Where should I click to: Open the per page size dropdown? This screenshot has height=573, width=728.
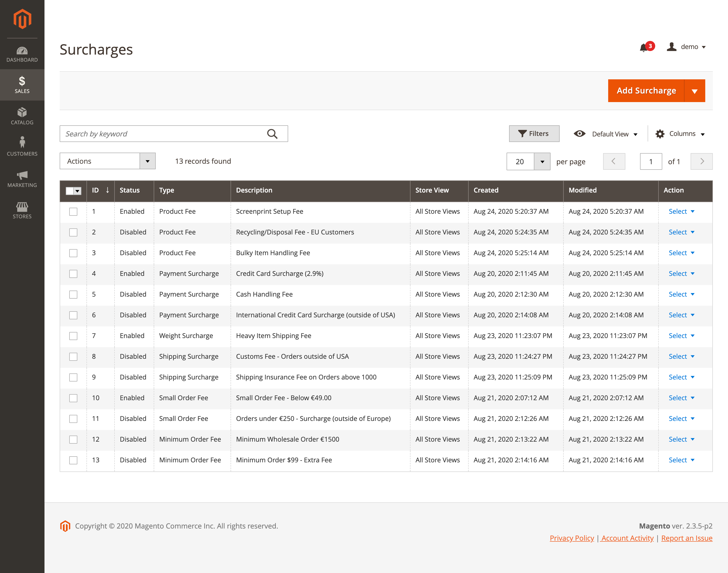(542, 162)
